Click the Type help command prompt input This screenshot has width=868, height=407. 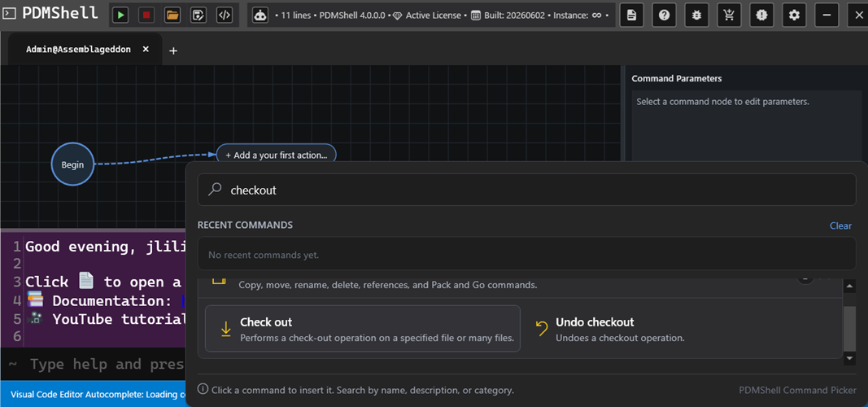(x=107, y=365)
